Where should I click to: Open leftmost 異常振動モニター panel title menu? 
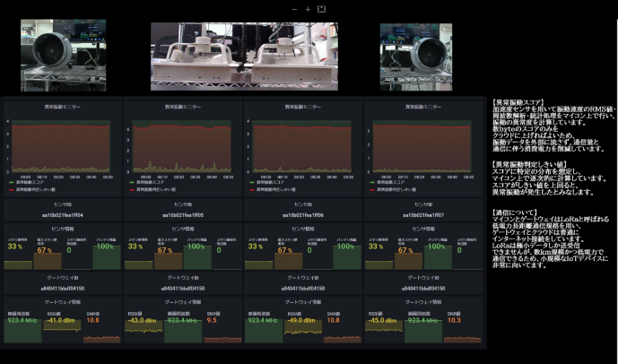pos(61,107)
